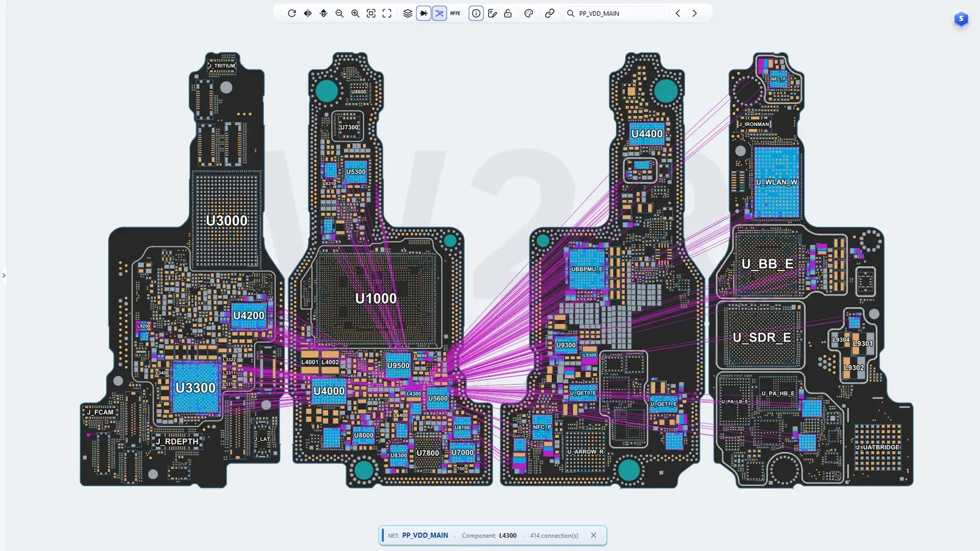980x551 pixels.
Task: Close the net info bar
Action: coord(594,535)
